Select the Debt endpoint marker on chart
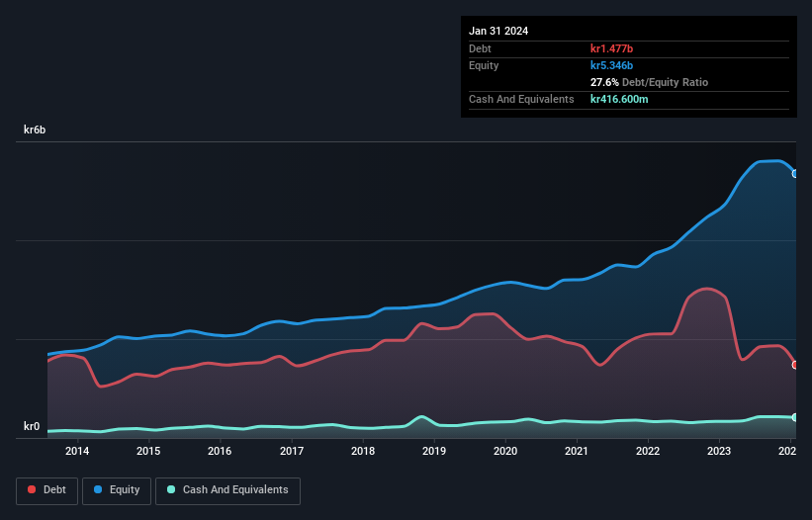The width and height of the screenshot is (812, 520). (795, 365)
